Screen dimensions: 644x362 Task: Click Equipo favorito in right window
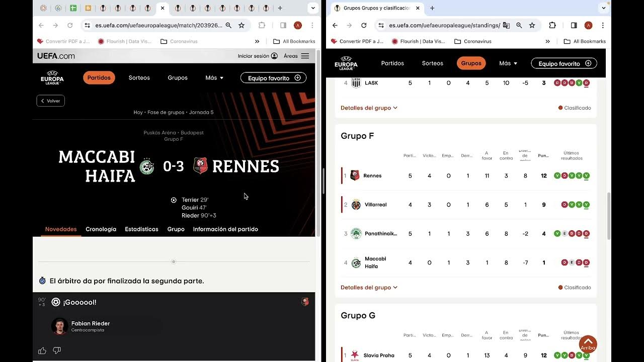564,63
